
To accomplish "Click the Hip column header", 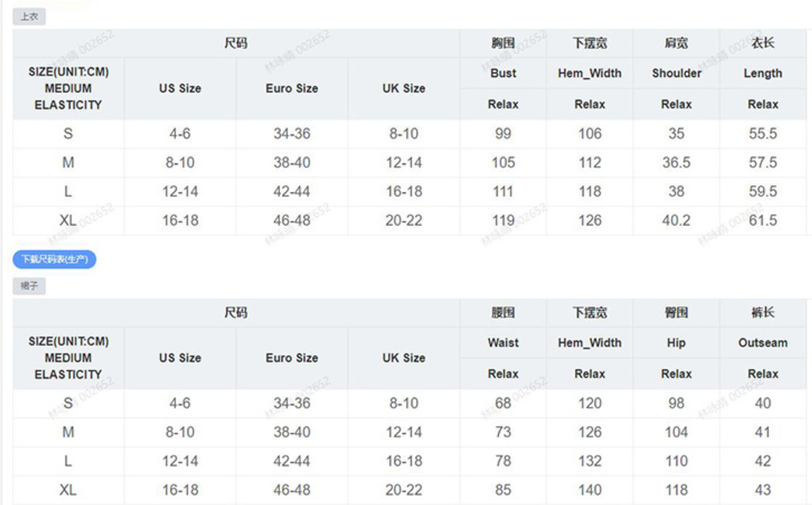I will [x=676, y=342].
